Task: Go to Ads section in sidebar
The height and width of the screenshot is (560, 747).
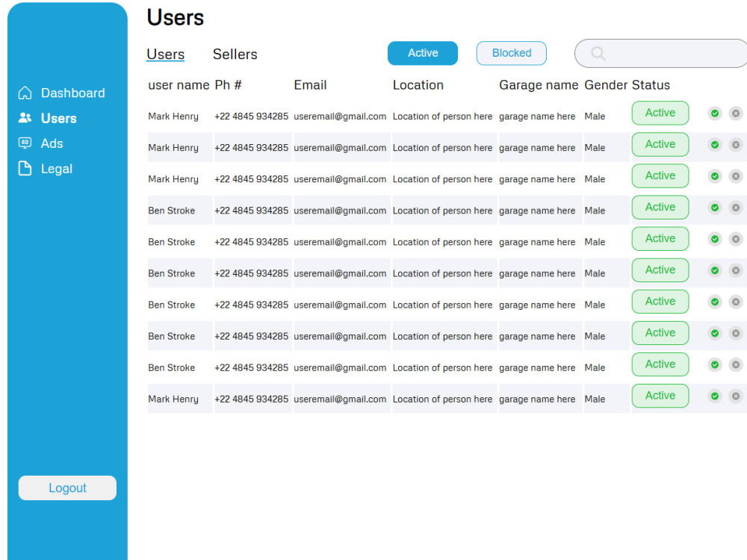Action: (52, 143)
